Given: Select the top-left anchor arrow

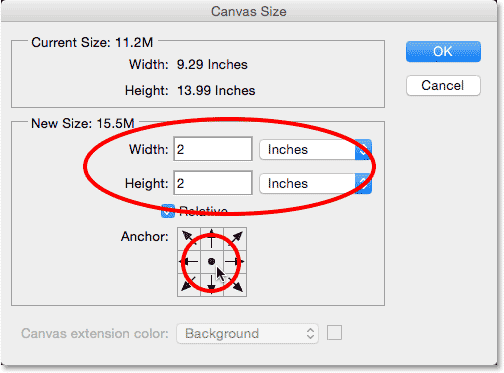Looking at the screenshot, I should [189, 239].
